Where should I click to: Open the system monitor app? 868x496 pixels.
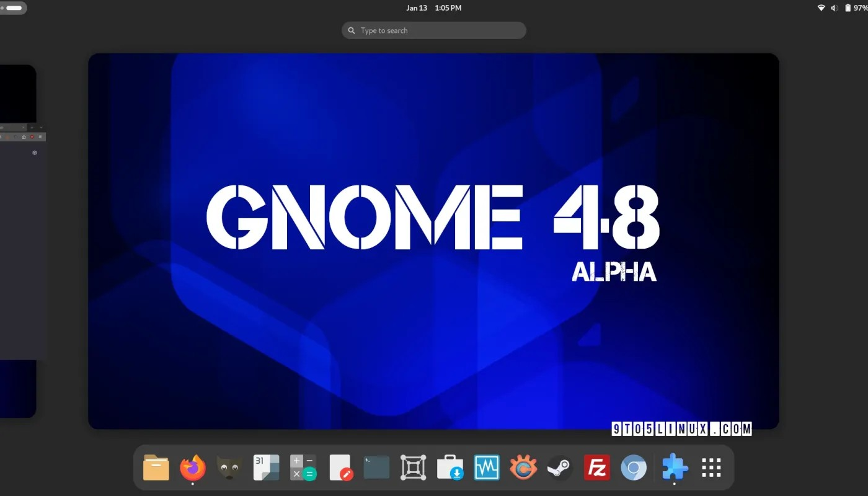486,467
